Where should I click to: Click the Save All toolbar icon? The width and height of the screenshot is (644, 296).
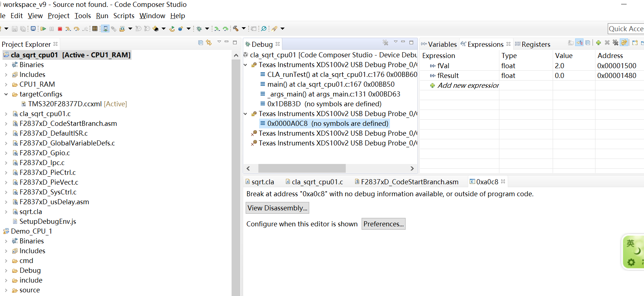23,29
